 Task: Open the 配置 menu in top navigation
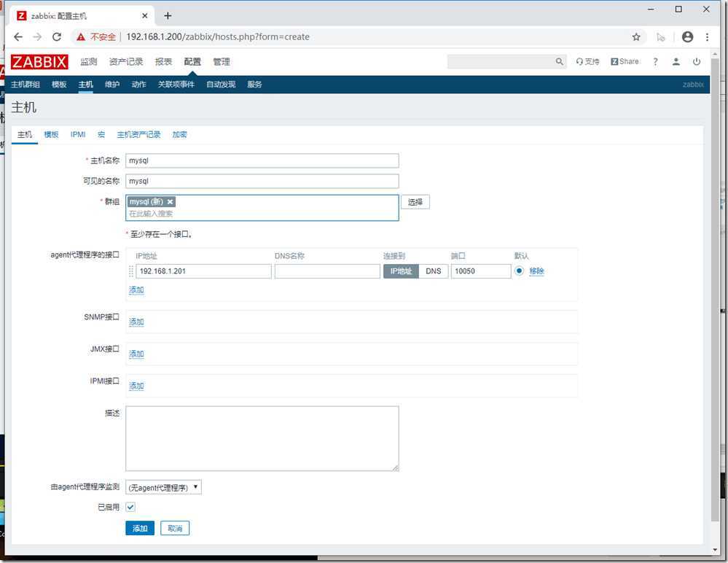click(x=192, y=62)
